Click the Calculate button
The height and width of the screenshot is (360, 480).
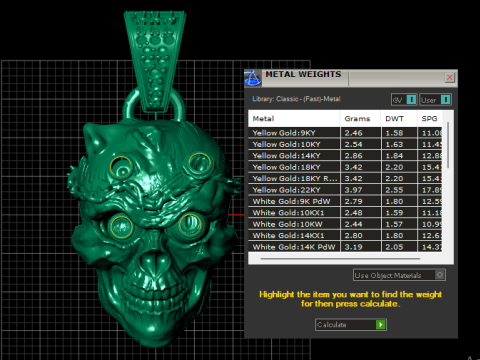tap(351, 324)
